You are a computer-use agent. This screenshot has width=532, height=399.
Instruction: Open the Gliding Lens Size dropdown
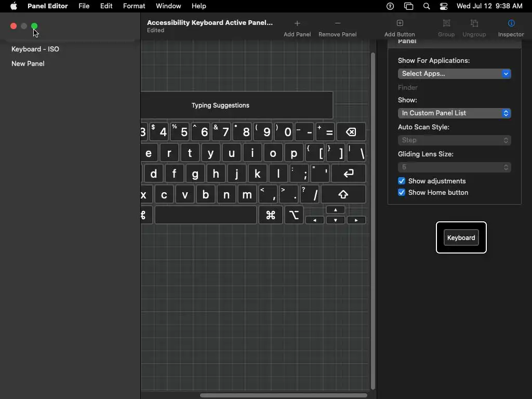(x=454, y=167)
